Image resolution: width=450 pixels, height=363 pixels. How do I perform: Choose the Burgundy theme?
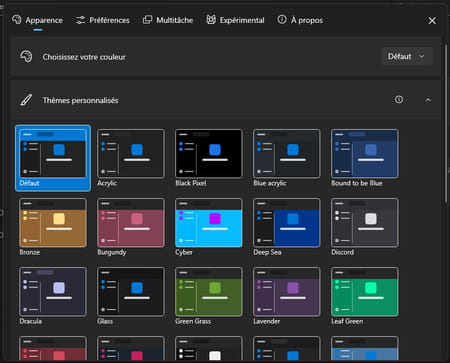(x=131, y=227)
